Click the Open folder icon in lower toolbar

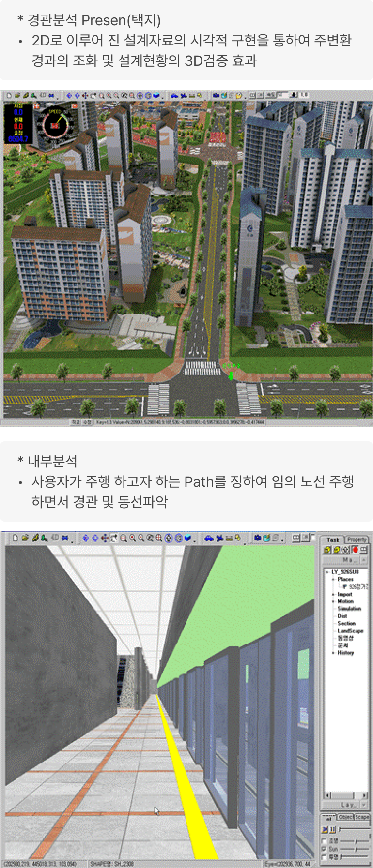tap(25, 538)
